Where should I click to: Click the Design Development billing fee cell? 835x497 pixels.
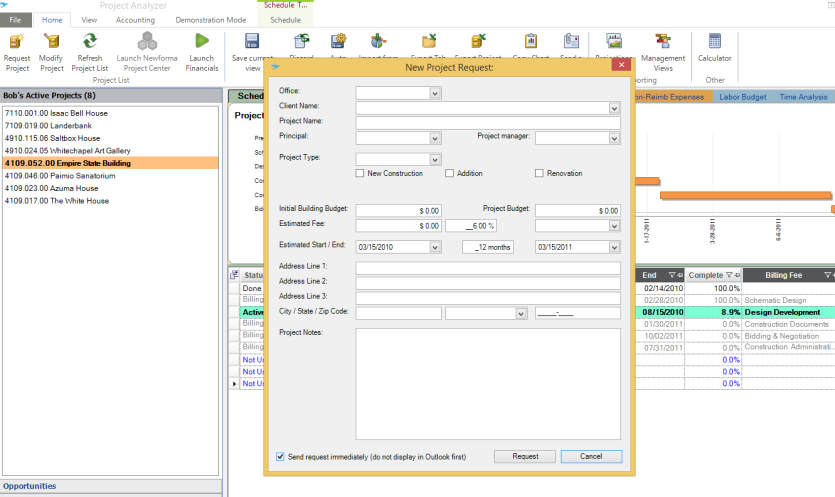coord(789,312)
